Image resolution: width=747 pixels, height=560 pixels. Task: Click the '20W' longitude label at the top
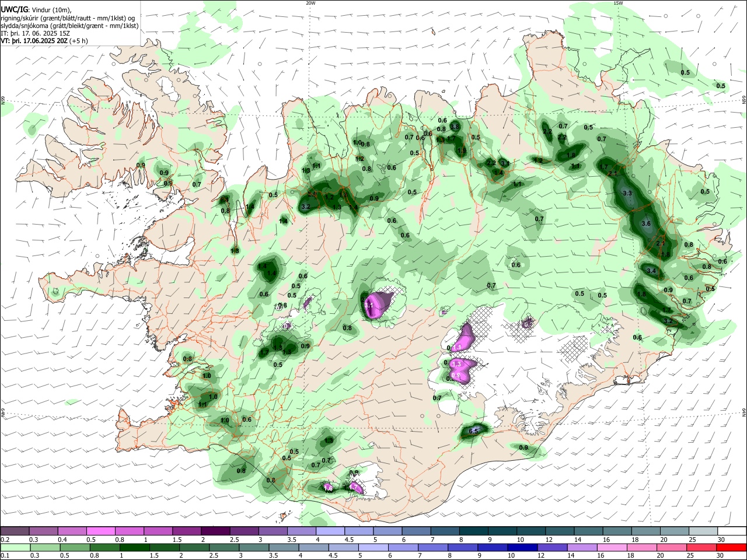click(x=310, y=3)
